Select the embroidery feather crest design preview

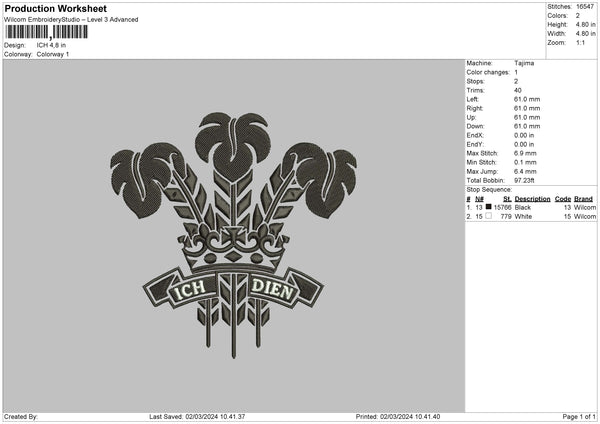[233, 235]
